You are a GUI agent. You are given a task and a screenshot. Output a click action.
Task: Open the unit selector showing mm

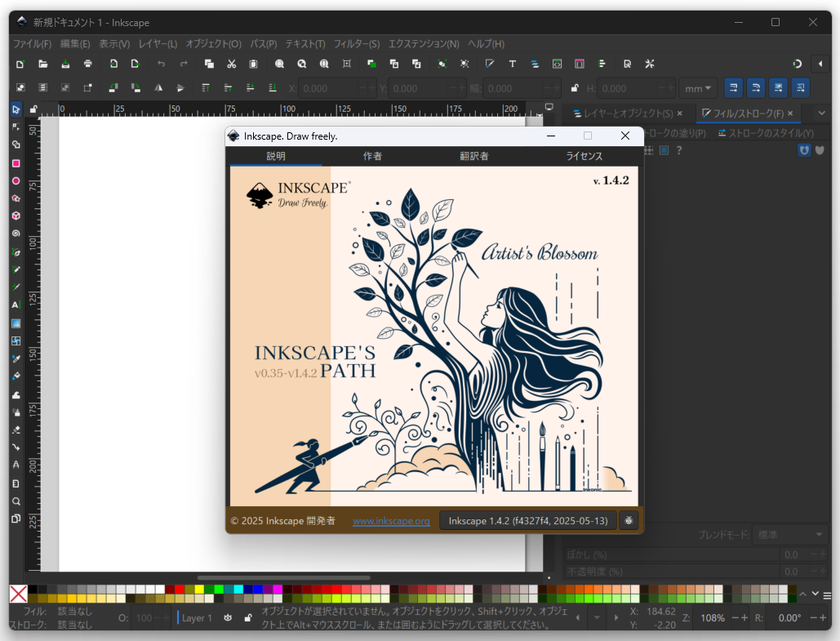pyautogui.click(x=698, y=87)
